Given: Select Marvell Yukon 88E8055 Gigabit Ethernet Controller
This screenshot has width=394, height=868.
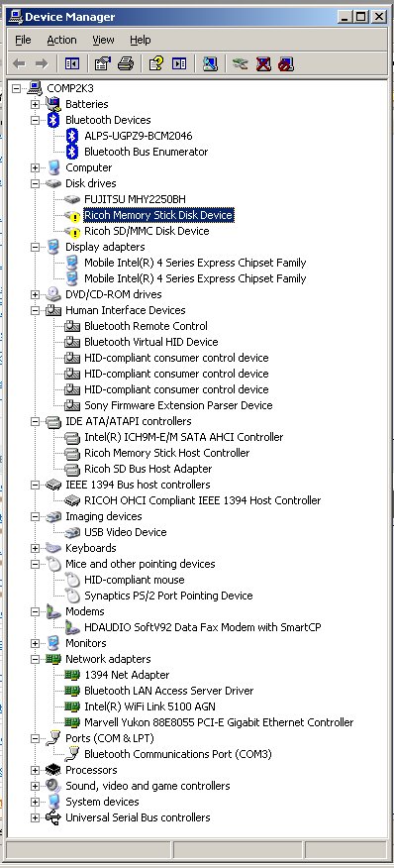Looking at the screenshot, I should click(219, 723).
